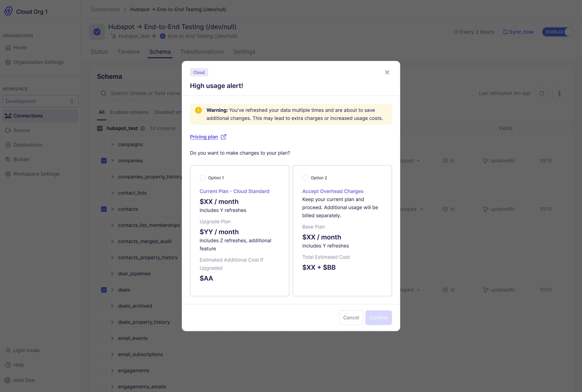Open the Development workspace dropdown
582x392 pixels.
point(40,101)
